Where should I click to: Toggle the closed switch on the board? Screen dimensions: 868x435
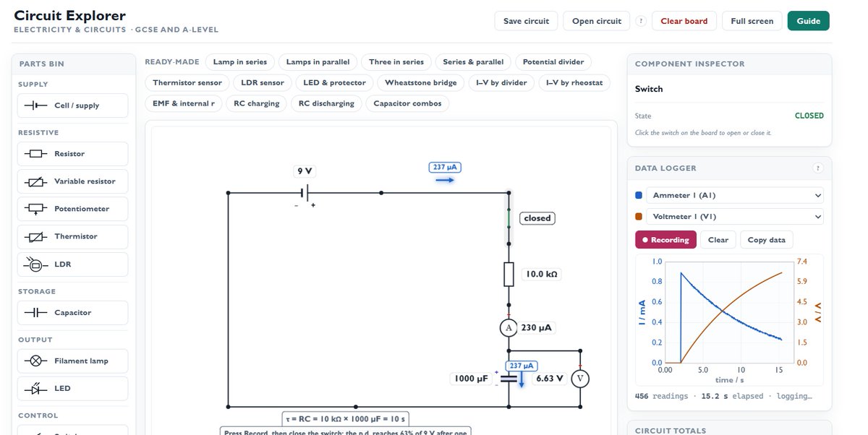tap(509, 218)
